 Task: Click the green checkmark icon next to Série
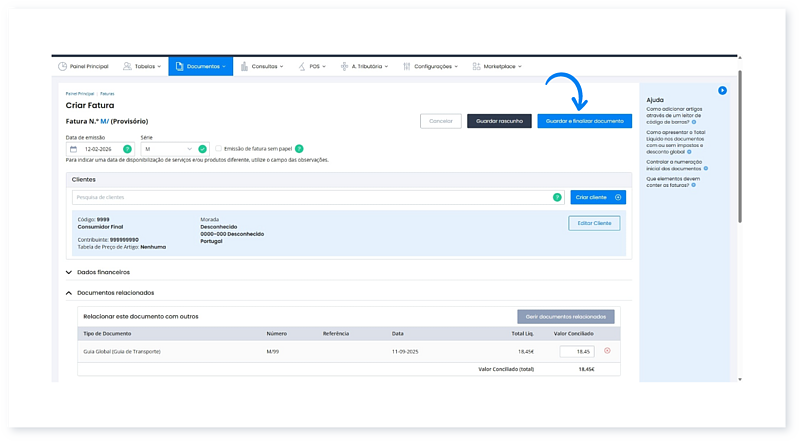coord(203,148)
